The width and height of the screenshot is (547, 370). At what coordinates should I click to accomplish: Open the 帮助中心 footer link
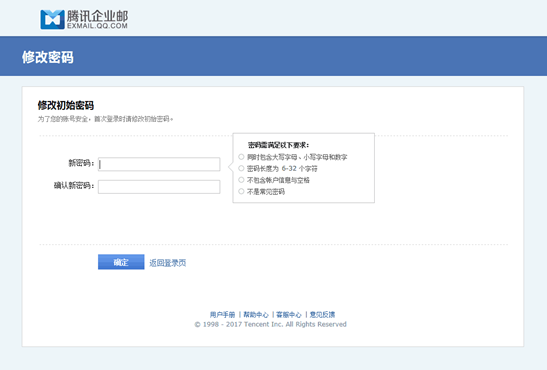click(256, 315)
